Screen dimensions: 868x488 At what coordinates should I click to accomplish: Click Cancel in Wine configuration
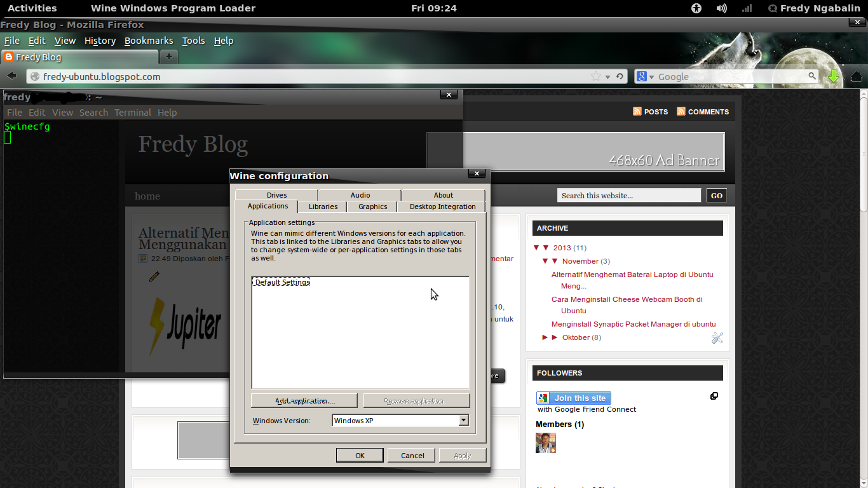[x=412, y=456]
